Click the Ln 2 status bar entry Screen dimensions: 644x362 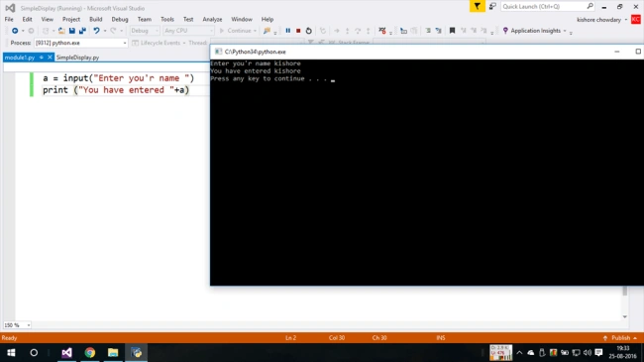(290, 338)
